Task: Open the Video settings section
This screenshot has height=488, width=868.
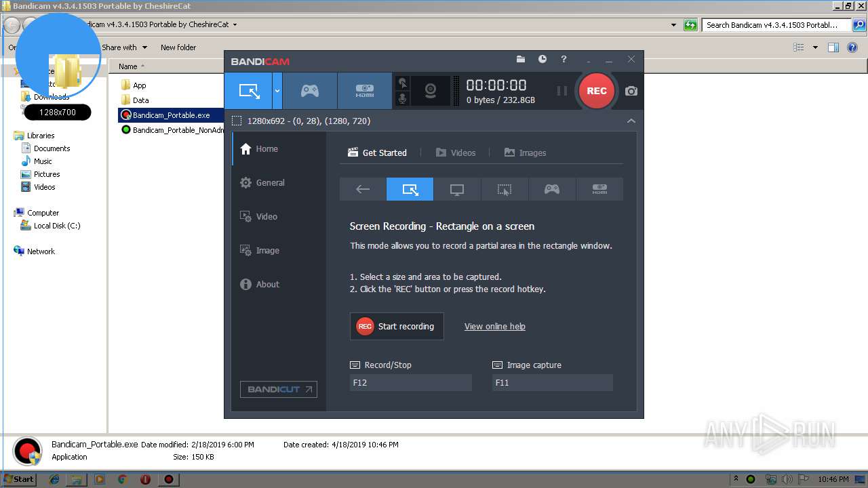Action: 279,217
